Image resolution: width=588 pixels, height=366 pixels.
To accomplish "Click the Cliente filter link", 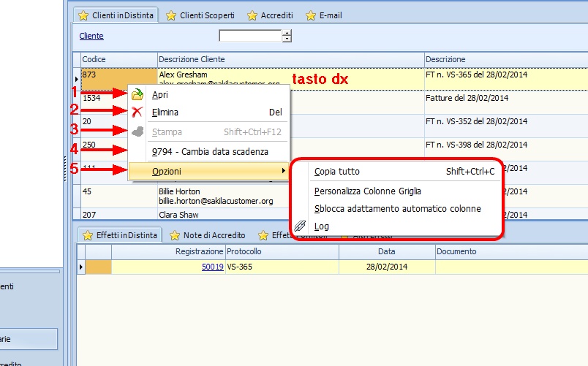I will [x=91, y=36].
